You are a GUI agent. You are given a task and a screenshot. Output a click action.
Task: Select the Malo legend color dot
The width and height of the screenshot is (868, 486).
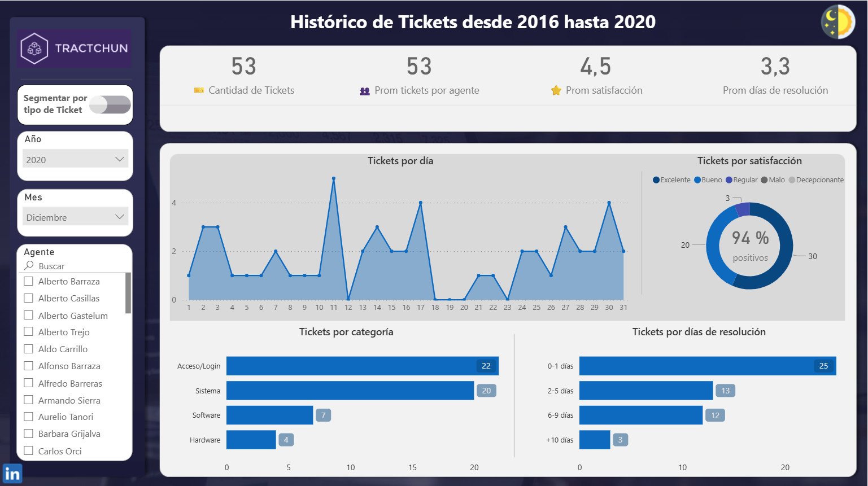[764, 179]
